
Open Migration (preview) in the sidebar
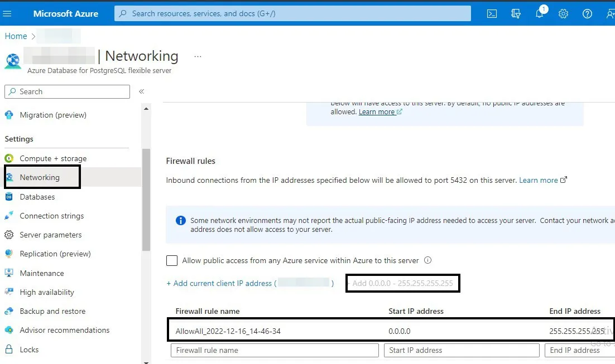pos(53,115)
